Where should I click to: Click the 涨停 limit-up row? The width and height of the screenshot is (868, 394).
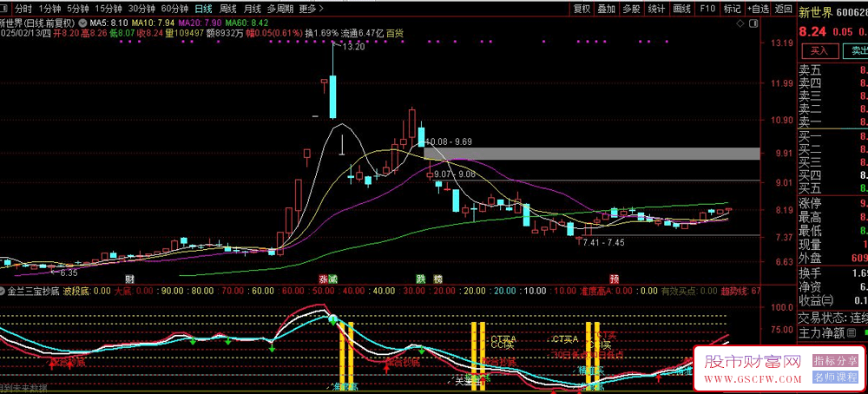[832, 203]
